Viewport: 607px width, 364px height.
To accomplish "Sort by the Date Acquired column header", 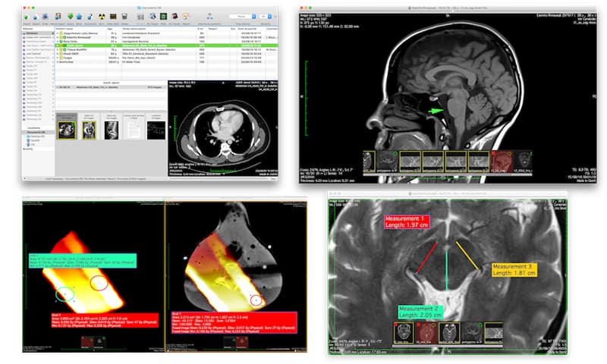I will 247,29.
